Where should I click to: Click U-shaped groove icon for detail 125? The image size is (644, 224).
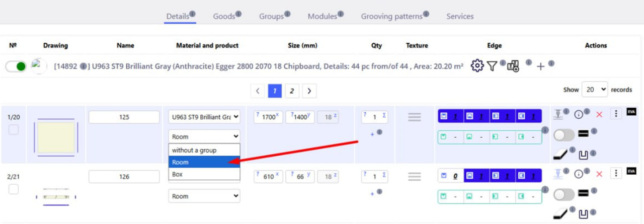pos(584,155)
